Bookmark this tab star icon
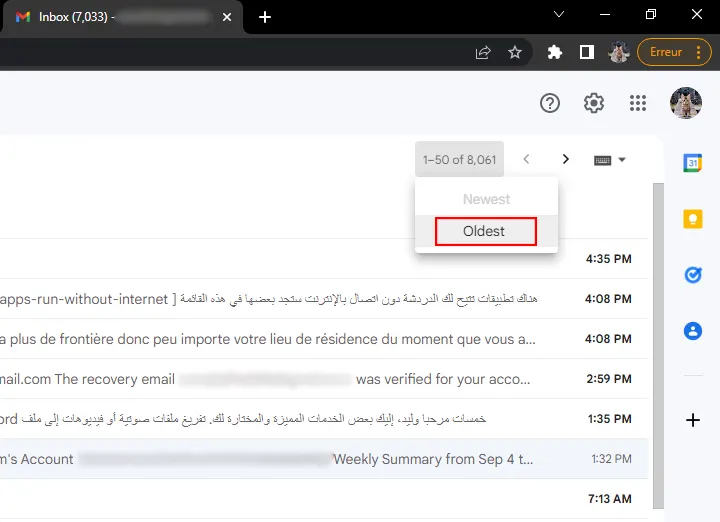720x522 pixels. click(x=515, y=52)
